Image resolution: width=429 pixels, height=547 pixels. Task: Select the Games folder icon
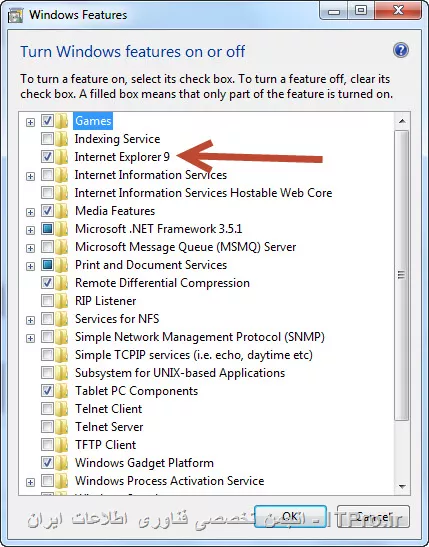(x=61, y=121)
